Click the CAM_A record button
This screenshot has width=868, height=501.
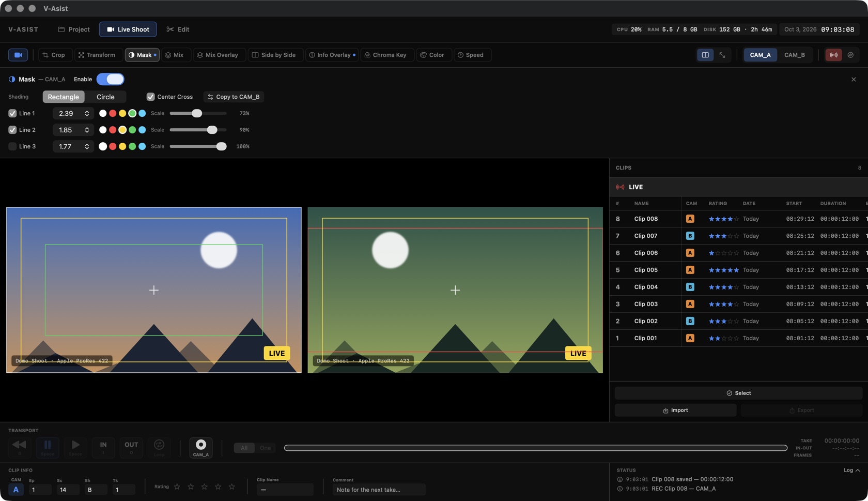pyautogui.click(x=201, y=448)
